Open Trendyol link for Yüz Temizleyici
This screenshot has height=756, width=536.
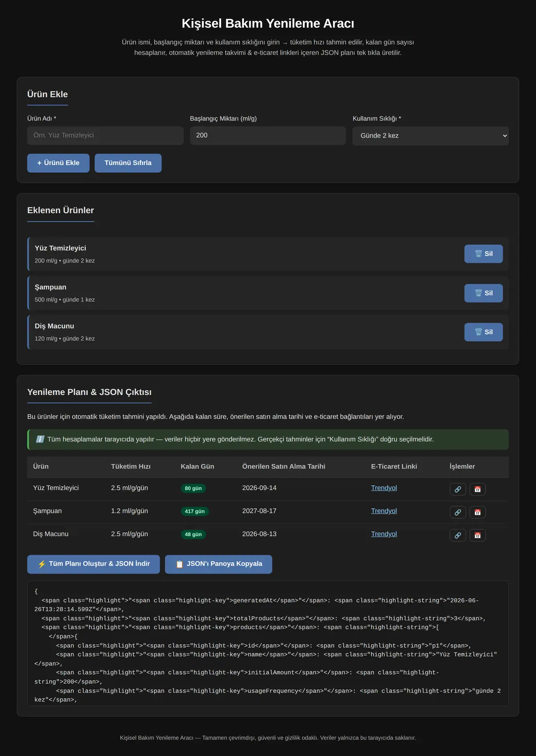tap(384, 488)
